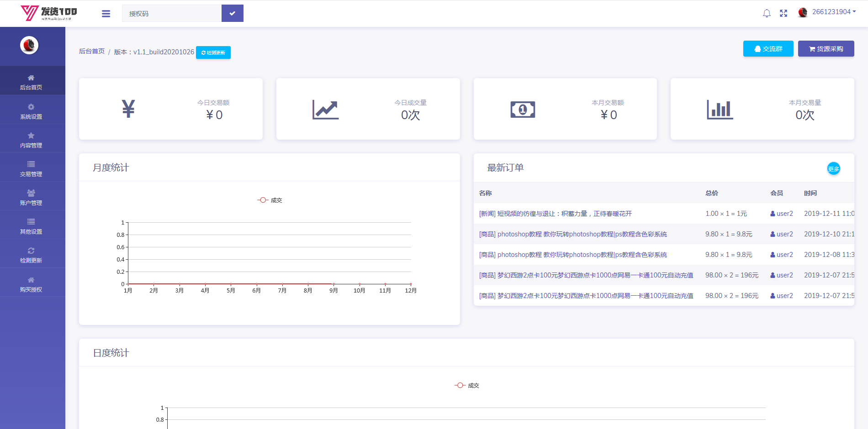Open the sidebar hamburger menu toggle

click(106, 13)
